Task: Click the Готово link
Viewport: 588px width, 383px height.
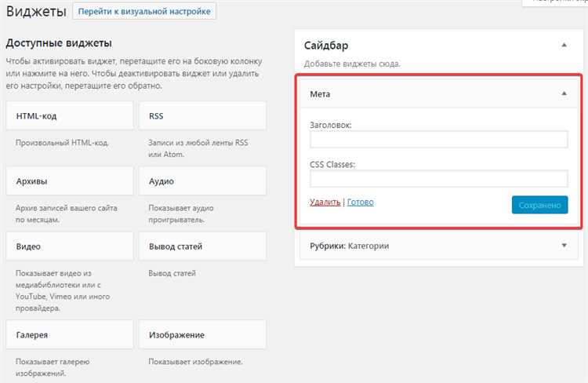Action: (x=361, y=202)
